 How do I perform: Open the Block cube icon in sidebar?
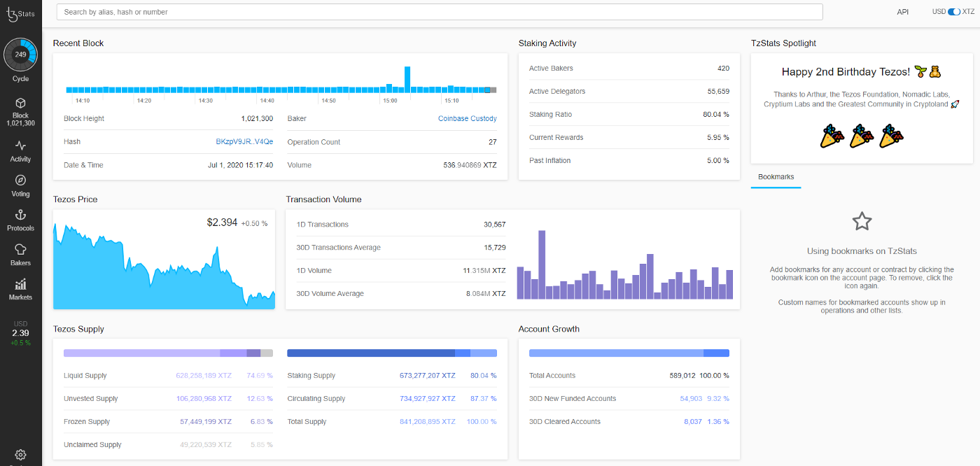click(x=20, y=103)
